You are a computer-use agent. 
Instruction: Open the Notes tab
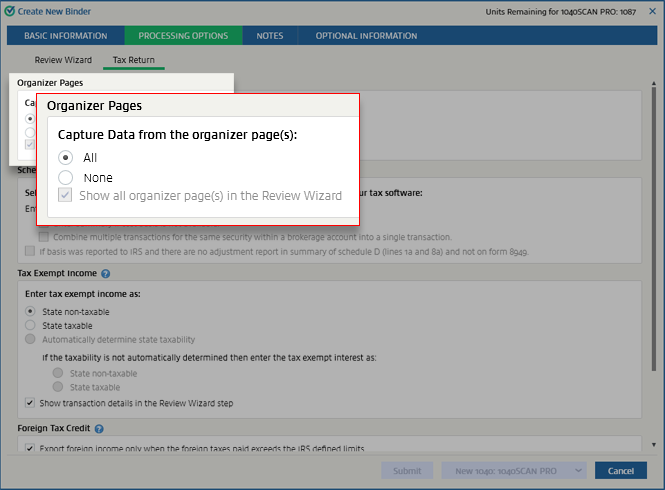pyautogui.click(x=269, y=36)
